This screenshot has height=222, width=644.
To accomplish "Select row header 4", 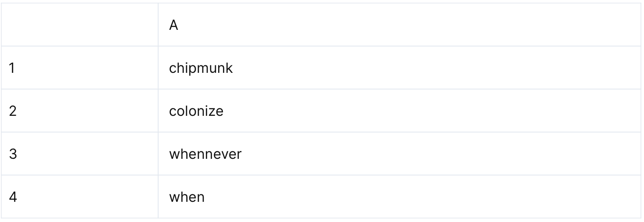I will pos(79,197).
